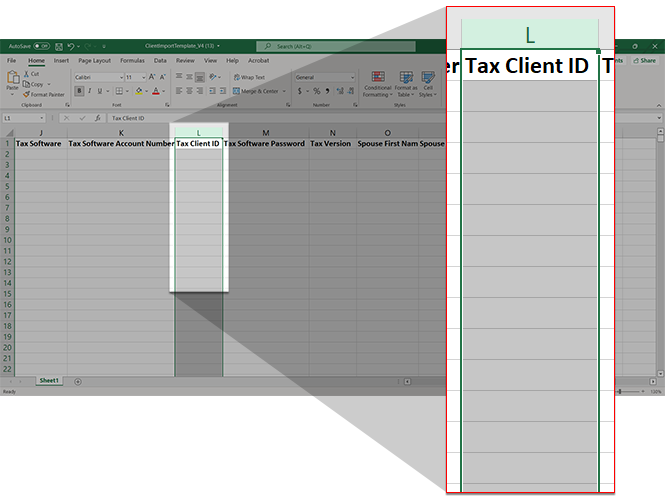
Task: Click the Center alignment icon
Action: point(189,91)
